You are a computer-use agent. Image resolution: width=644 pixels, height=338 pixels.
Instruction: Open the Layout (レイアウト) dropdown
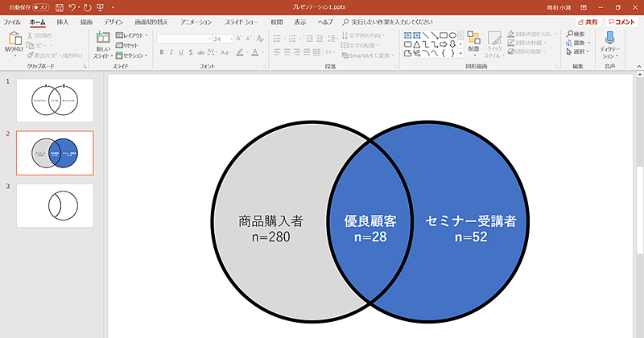click(131, 35)
